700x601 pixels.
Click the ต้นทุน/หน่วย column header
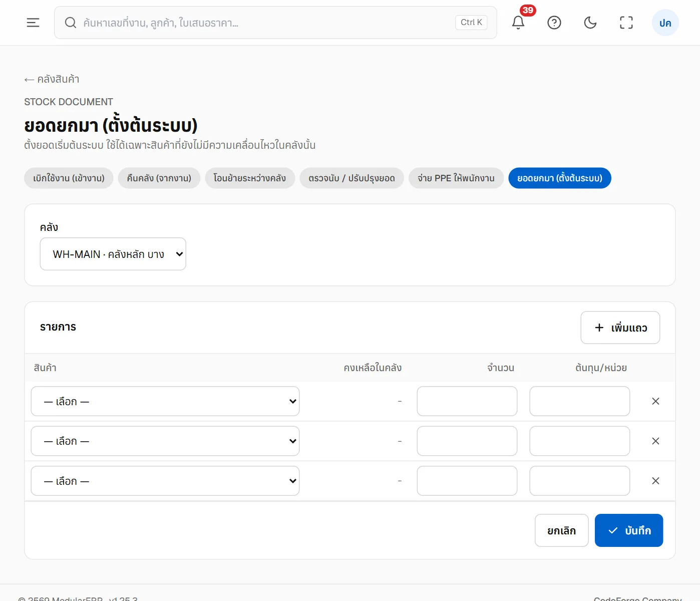[601, 368]
